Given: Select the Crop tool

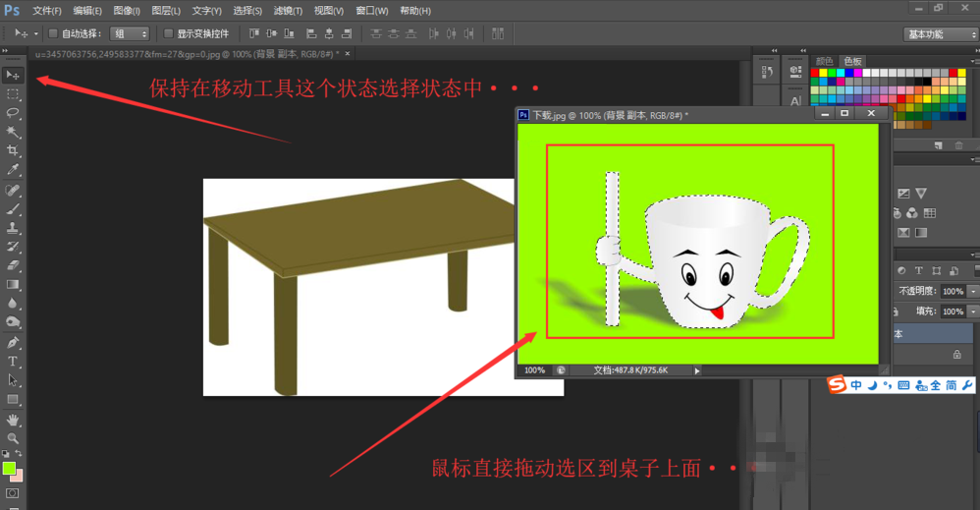Looking at the screenshot, I should 13,150.
